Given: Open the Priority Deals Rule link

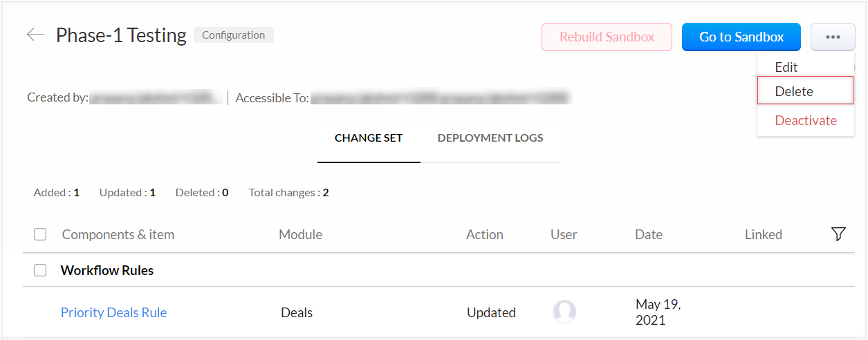Looking at the screenshot, I should point(113,312).
